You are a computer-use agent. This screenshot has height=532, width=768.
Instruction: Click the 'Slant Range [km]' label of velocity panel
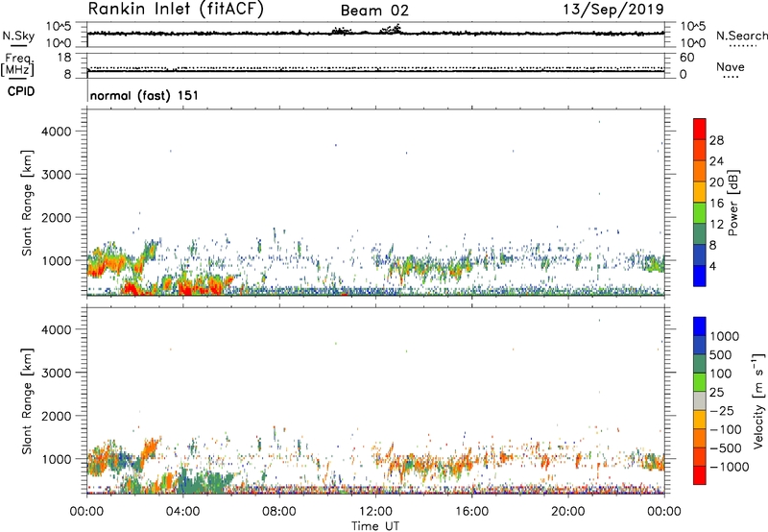point(27,401)
